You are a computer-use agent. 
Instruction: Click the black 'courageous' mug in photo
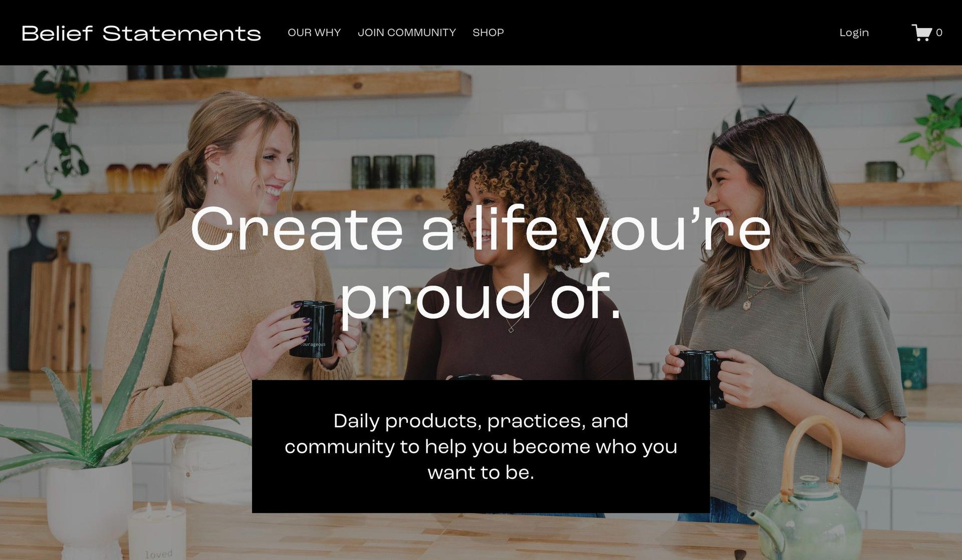pos(316,329)
